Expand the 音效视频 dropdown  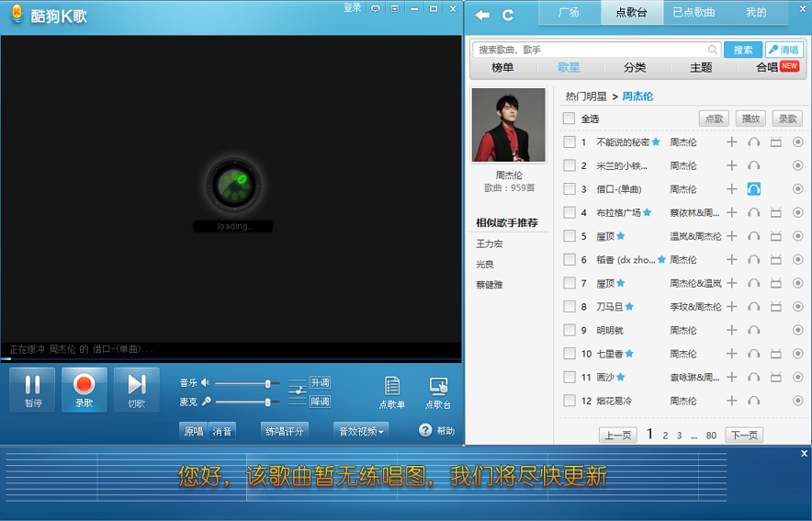point(361,431)
